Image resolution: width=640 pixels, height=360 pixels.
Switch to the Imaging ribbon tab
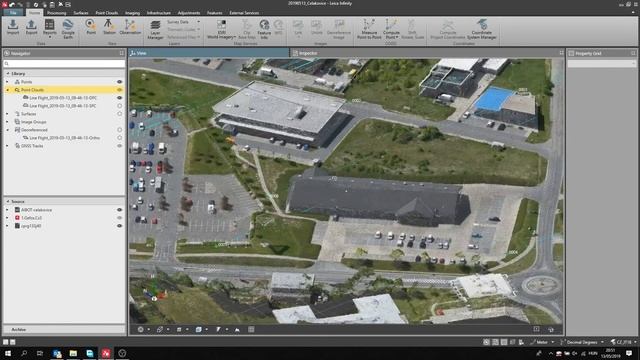(x=132, y=13)
